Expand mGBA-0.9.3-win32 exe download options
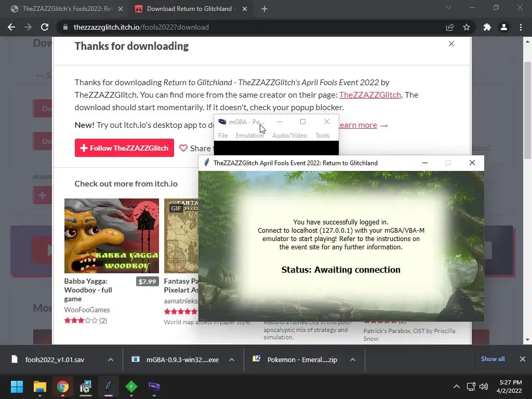Viewport: 532px width, 399px height. (x=232, y=360)
